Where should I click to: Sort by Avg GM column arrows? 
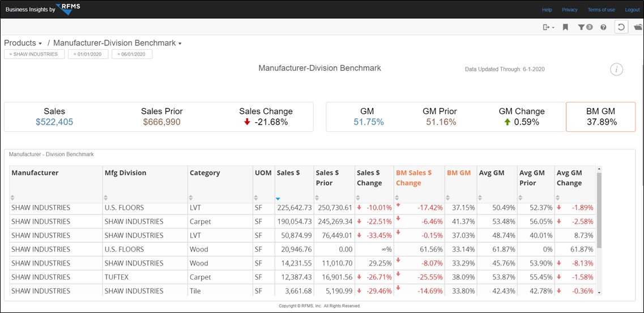click(481, 198)
